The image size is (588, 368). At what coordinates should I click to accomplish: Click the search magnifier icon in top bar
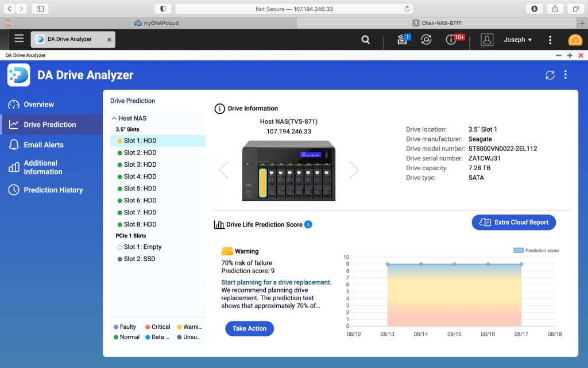pyautogui.click(x=366, y=40)
